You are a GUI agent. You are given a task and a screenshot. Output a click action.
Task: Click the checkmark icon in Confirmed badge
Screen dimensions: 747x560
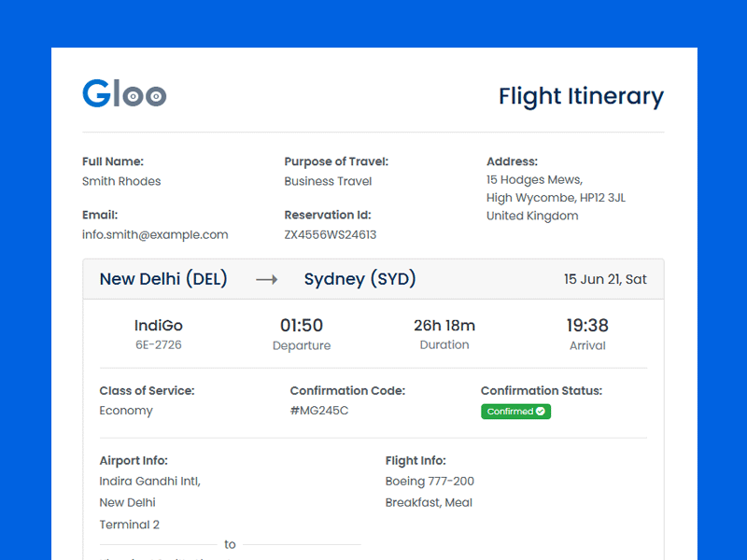(x=541, y=412)
